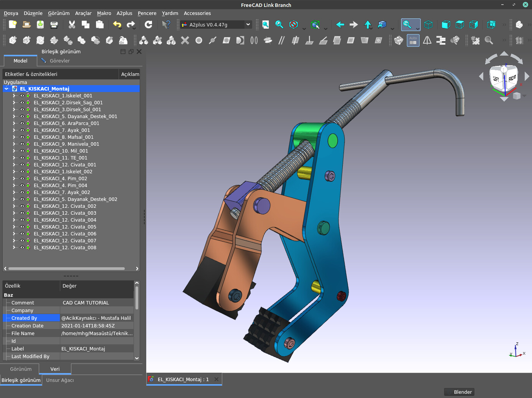
Task: Expand the EL_KISKACI_1.Iskelet_001 tree item
Action: coord(14,96)
